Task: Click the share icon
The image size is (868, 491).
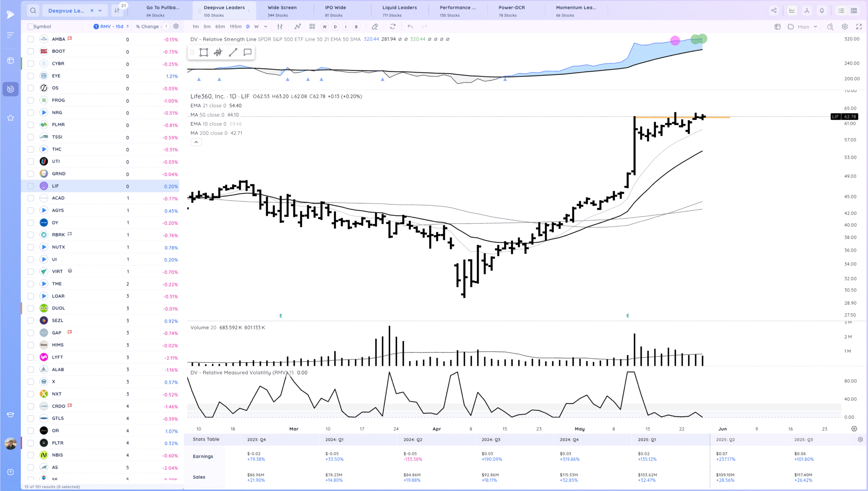Action: 774,11
